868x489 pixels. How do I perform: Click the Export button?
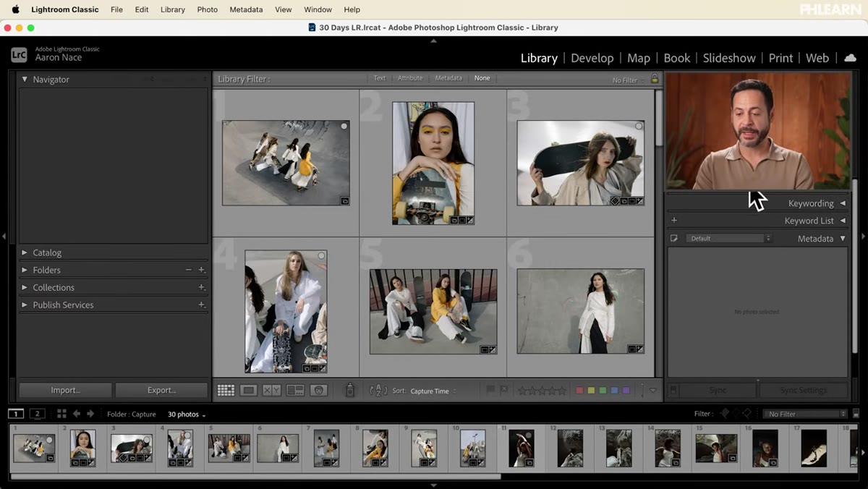click(161, 390)
